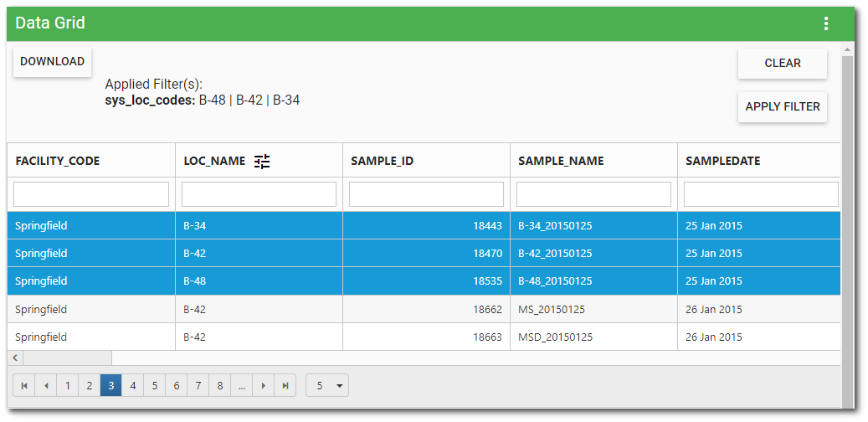Select sample ID 18470 cell
Image resolution: width=868 pixels, height=422 pixels.
[x=426, y=254]
